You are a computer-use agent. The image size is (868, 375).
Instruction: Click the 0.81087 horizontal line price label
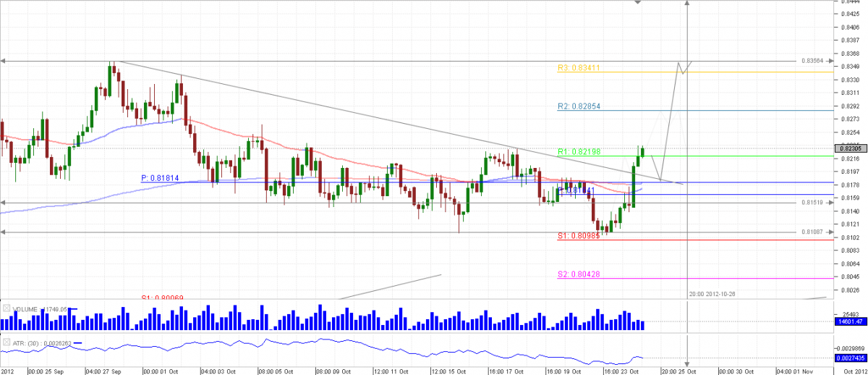813,232
